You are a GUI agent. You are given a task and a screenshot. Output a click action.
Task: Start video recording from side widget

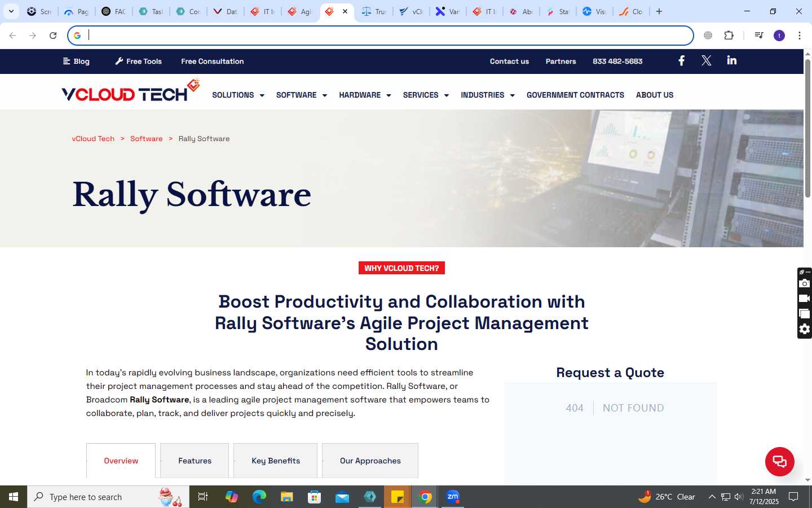point(805,298)
